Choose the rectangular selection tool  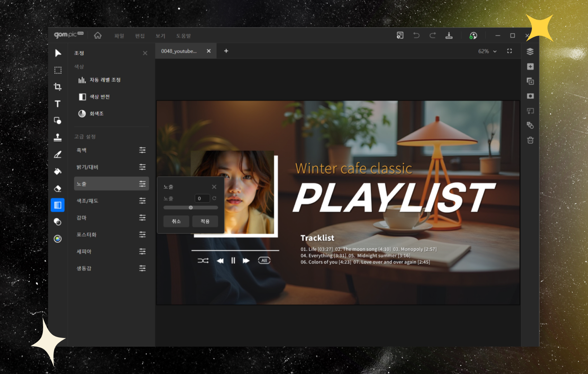[58, 70]
